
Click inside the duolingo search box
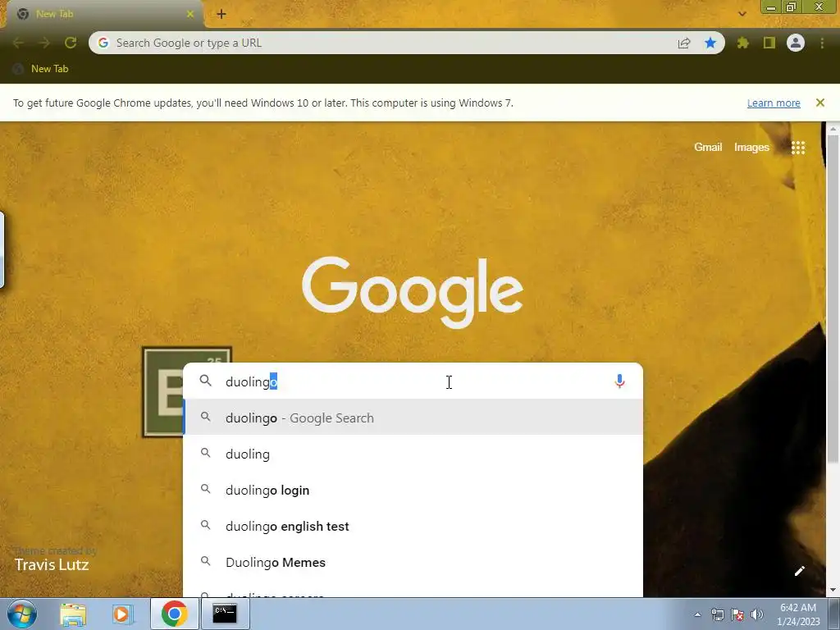point(413,381)
